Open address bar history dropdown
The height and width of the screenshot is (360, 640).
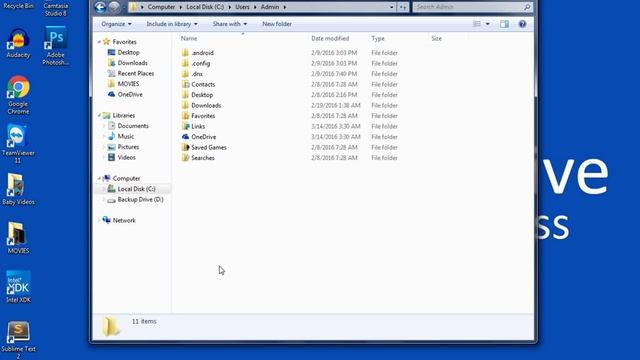(x=391, y=7)
